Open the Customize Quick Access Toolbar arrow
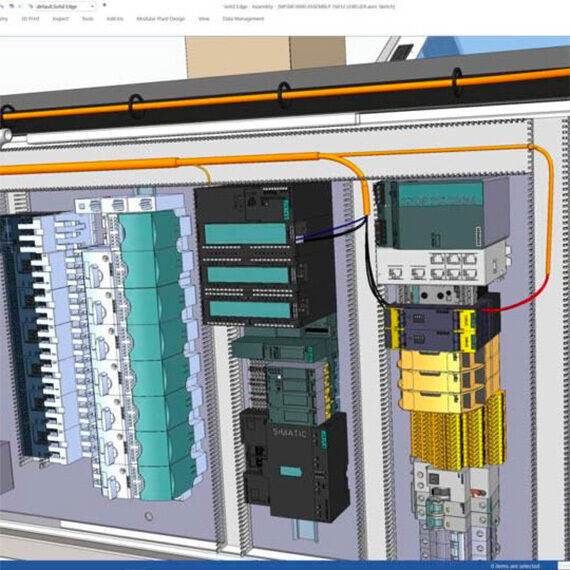 (x=104, y=5)
